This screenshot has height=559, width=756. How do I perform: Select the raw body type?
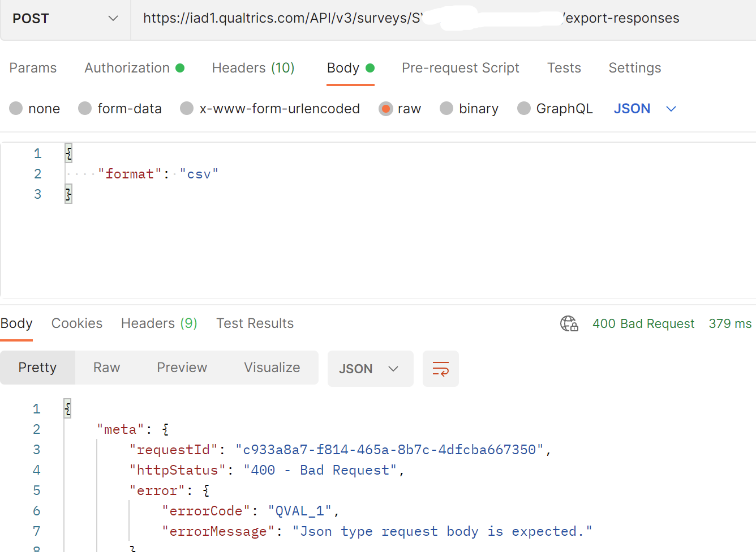point(400,108)
